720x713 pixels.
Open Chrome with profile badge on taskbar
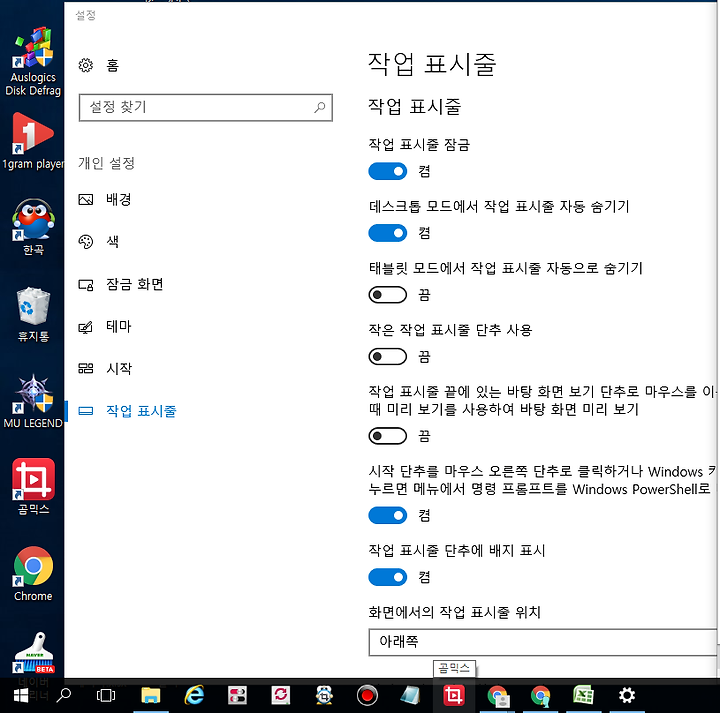pos(498,696)
